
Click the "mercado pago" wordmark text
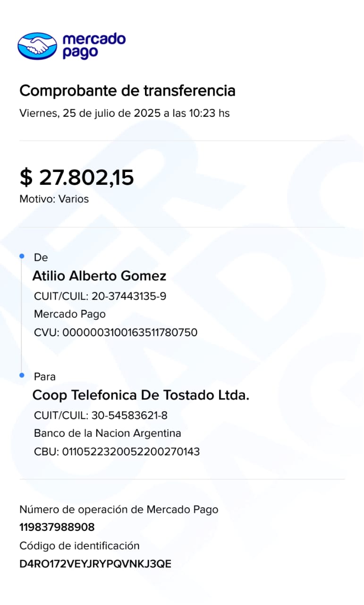94,45
